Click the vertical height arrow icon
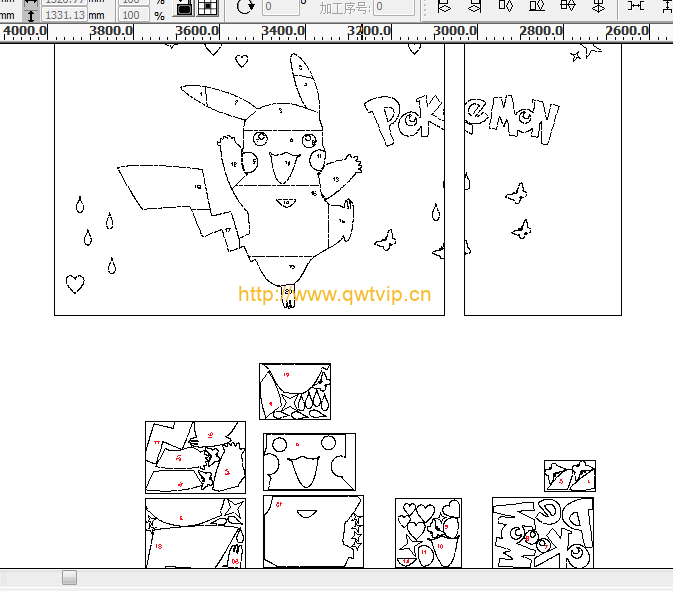 31,16
